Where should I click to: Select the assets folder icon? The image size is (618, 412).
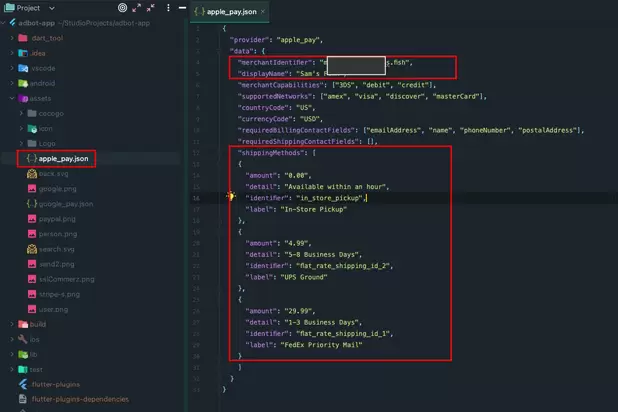pyautogui.click(x=23, y=98)
